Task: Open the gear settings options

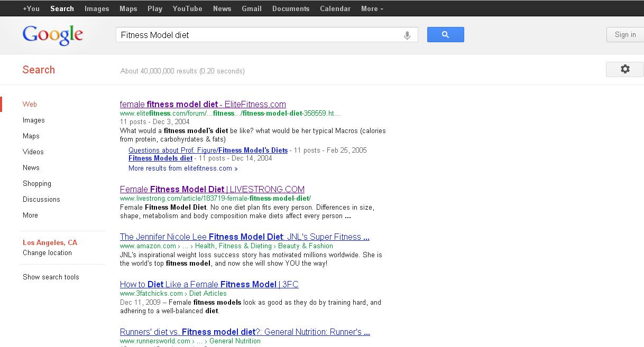Action: pos(624,69)
